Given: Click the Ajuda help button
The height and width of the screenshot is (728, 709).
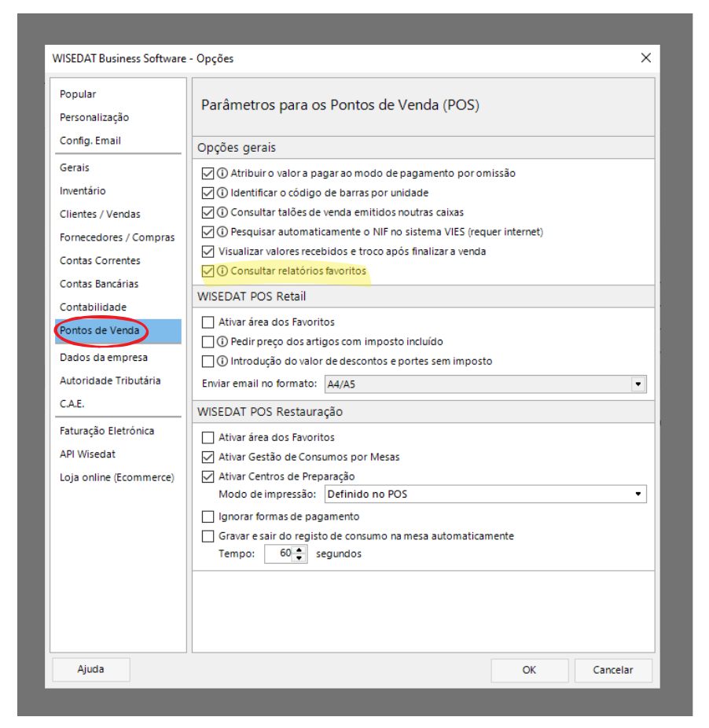Looking at the screenshot, I should tap(91, 670).
